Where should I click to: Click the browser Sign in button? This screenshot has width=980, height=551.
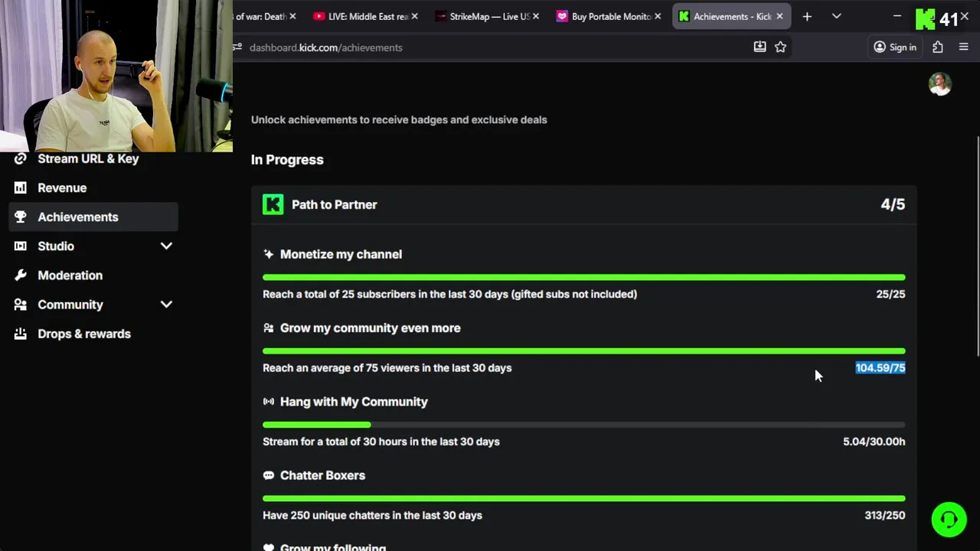click(x=895, y=47)
